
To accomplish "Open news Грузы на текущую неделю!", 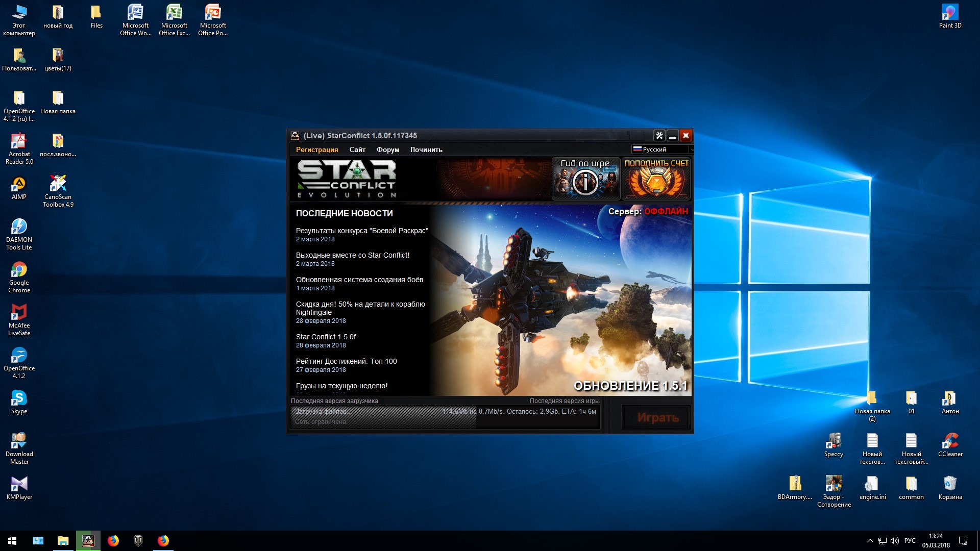I will (x=341, y=386).
